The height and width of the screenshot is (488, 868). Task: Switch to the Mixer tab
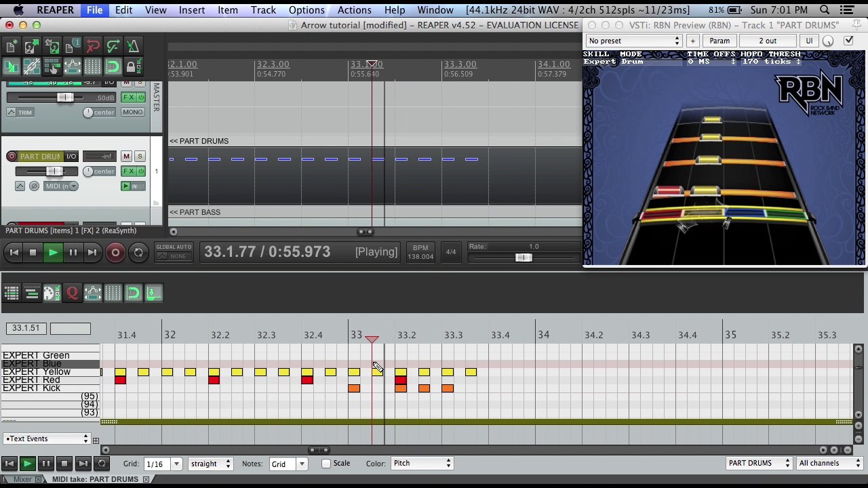(22, 479)
